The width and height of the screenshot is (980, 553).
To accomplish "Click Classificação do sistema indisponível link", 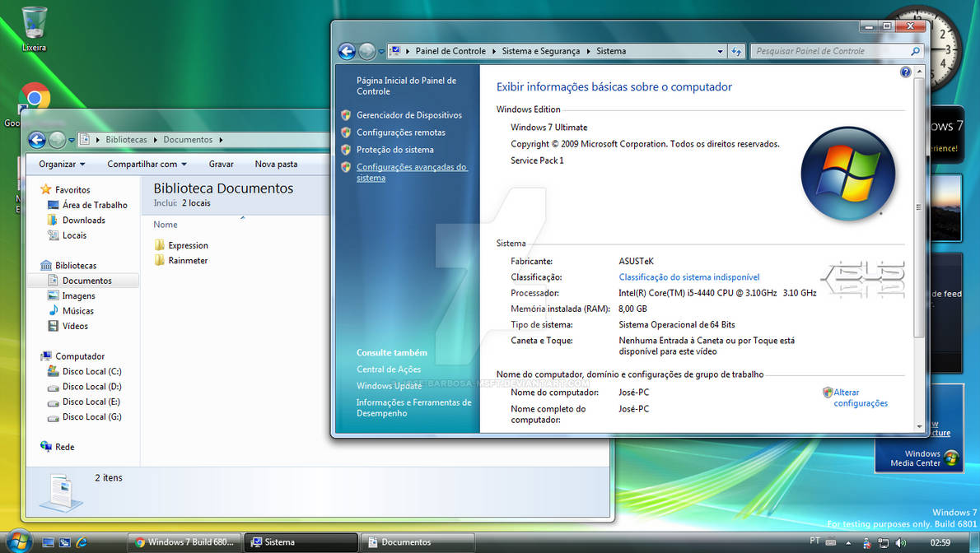I will pyautogui.click(x=689, y=277).
